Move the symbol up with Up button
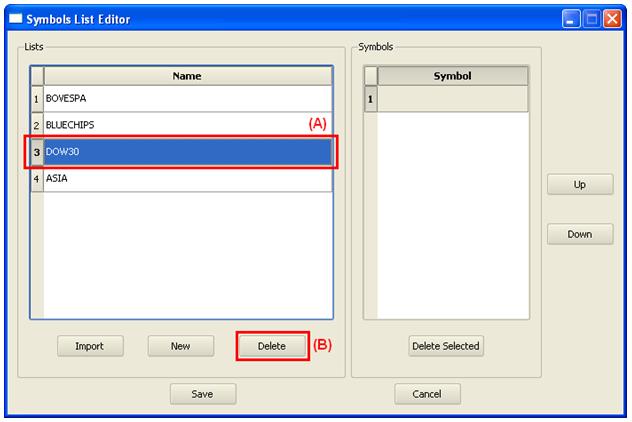632x422 pixels. tap(580, 185)
